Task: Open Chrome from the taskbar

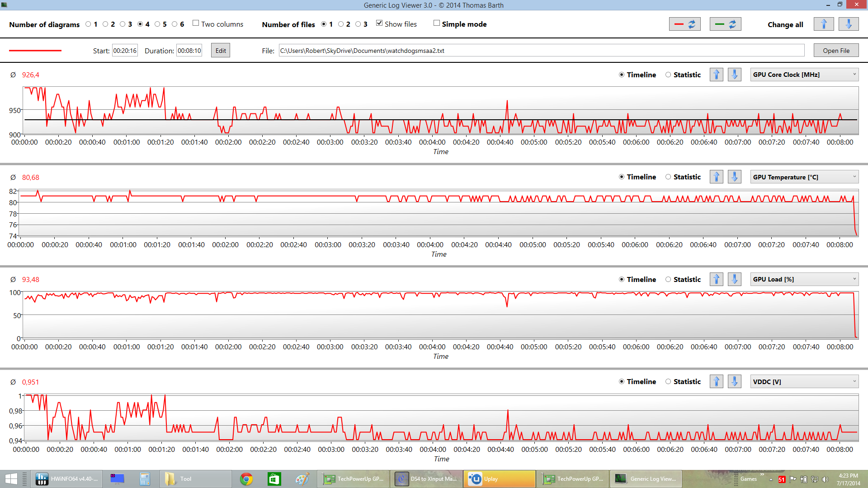Action: (246, 479)
